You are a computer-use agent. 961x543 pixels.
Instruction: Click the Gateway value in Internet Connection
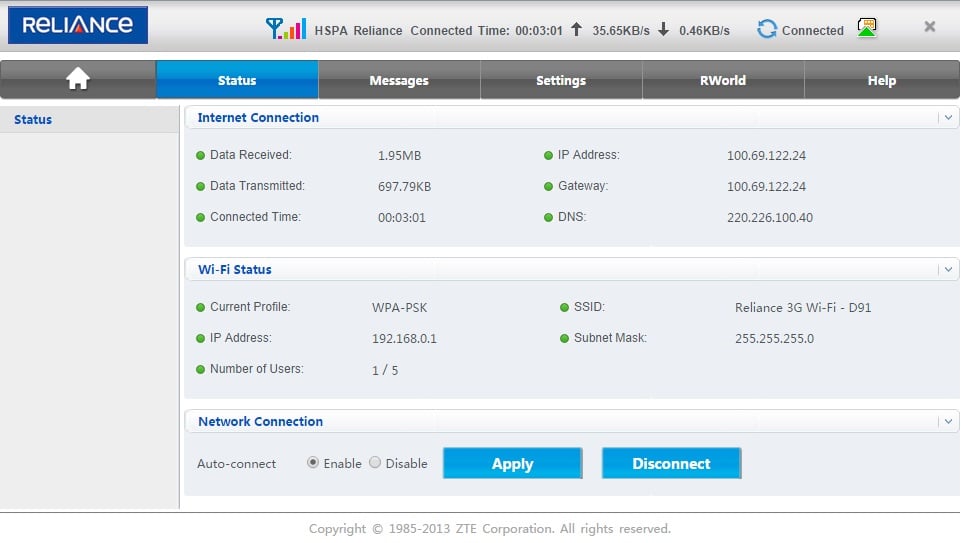click(766, 186)
